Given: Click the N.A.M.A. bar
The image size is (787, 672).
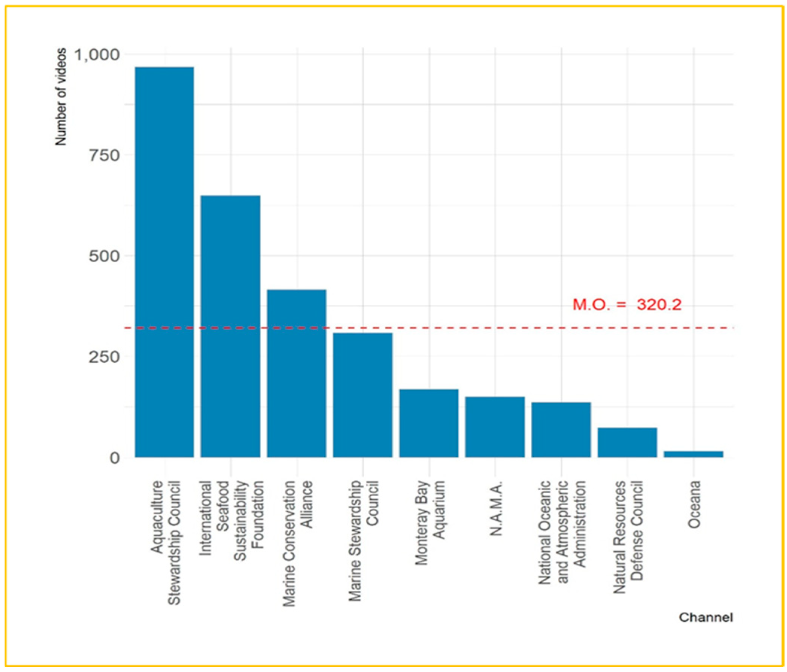Looking at the screenshot, I should pyautogui.click(x=495, y=427).
